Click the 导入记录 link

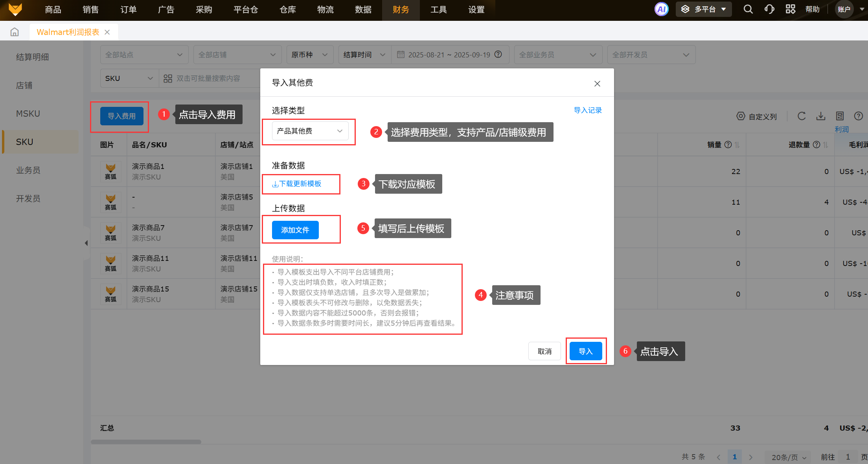pyautogui.click(x=588, y=110)
